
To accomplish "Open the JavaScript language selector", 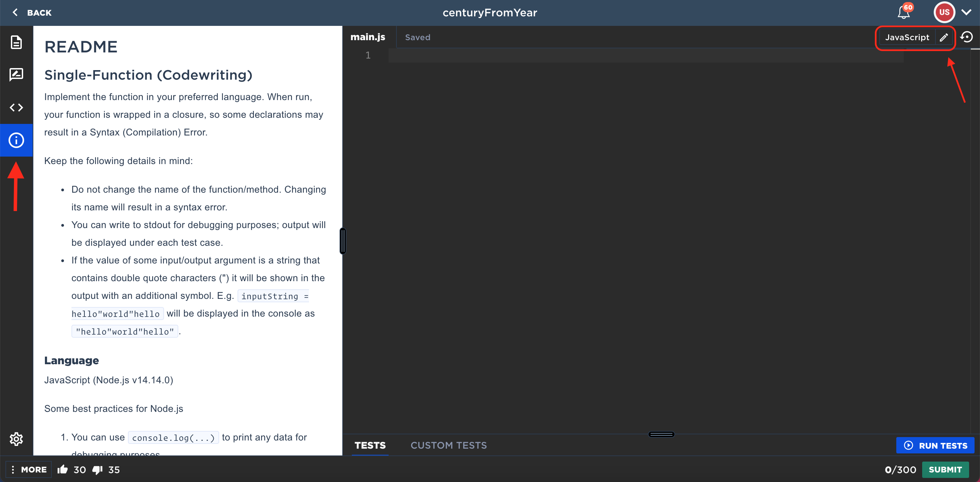I will [x=907, y=37].
